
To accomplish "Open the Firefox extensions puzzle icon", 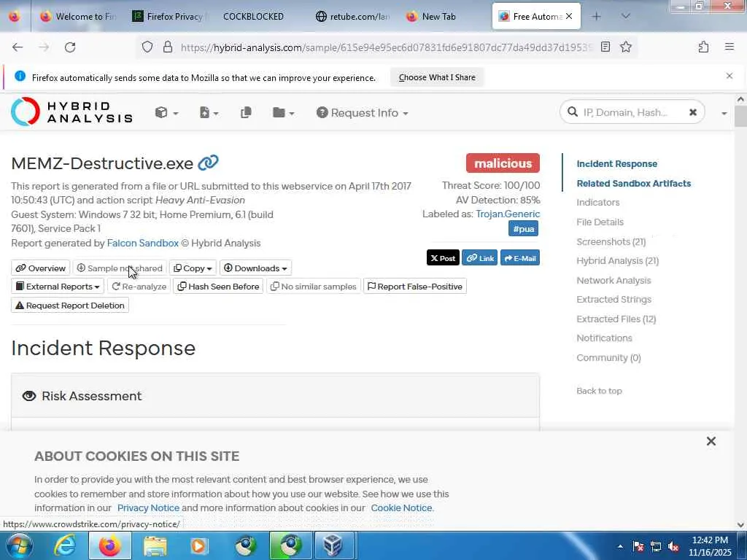I will [x=703, y=47].
